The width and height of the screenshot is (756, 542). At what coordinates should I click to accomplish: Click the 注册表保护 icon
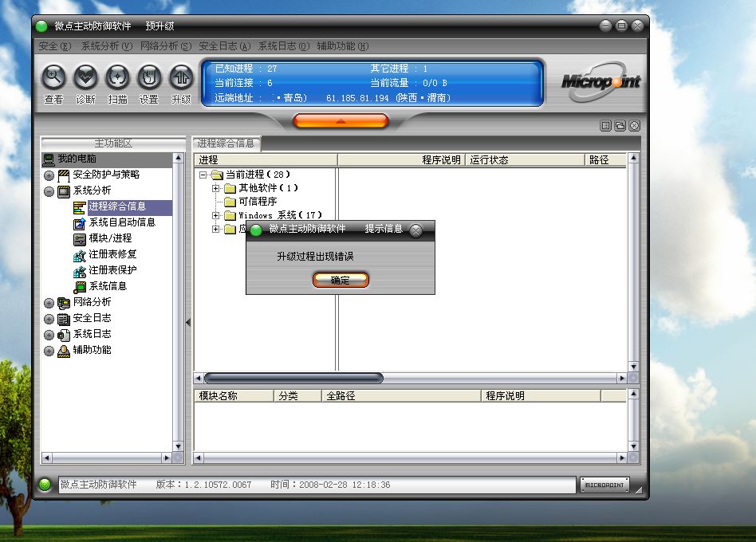[x=80, y=271]
